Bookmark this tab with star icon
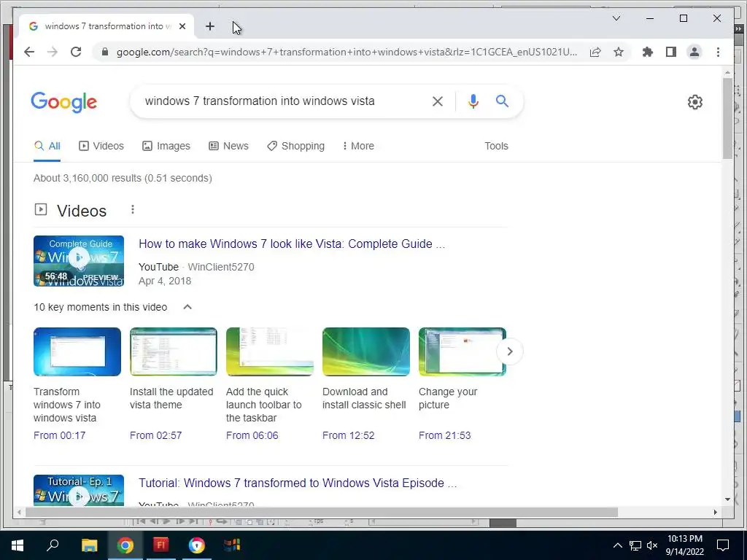 click(x=619, y=52)
